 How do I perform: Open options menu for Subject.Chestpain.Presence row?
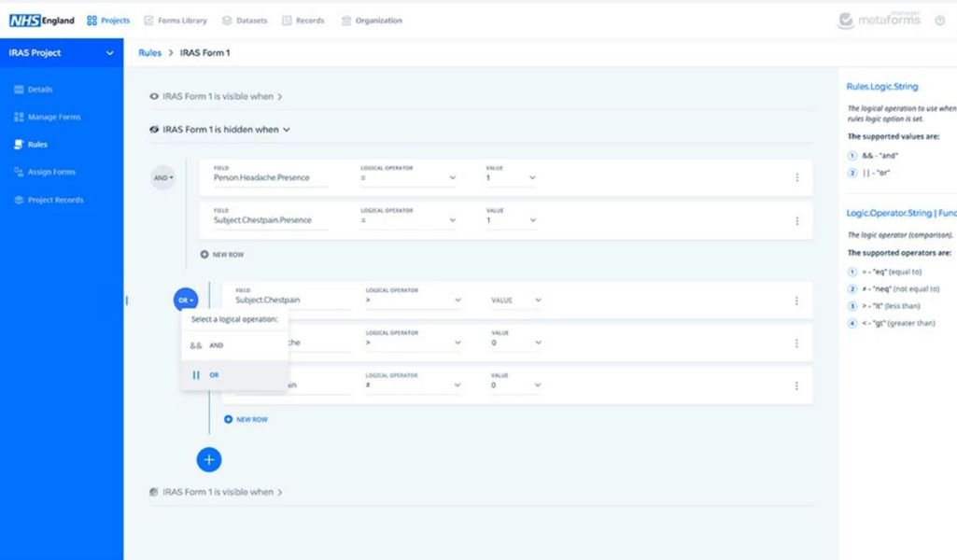(x=796, y=221)
